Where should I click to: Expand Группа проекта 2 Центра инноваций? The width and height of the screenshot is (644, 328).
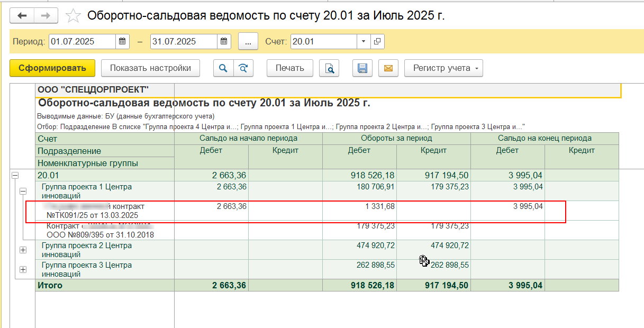pos(23,250)
